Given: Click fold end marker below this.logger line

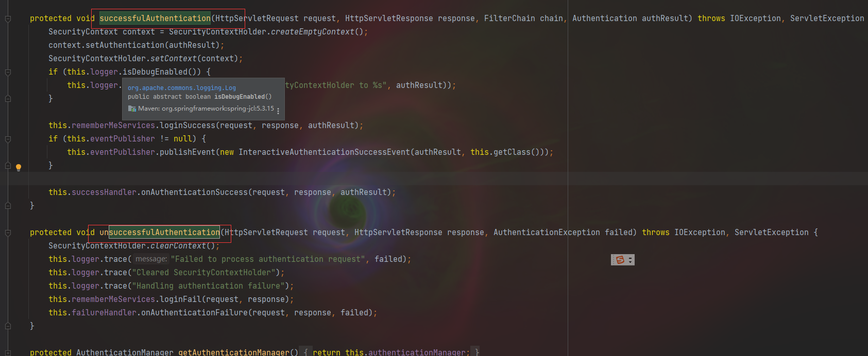Looking at the screenshot, I should click(x=8, y=99).
